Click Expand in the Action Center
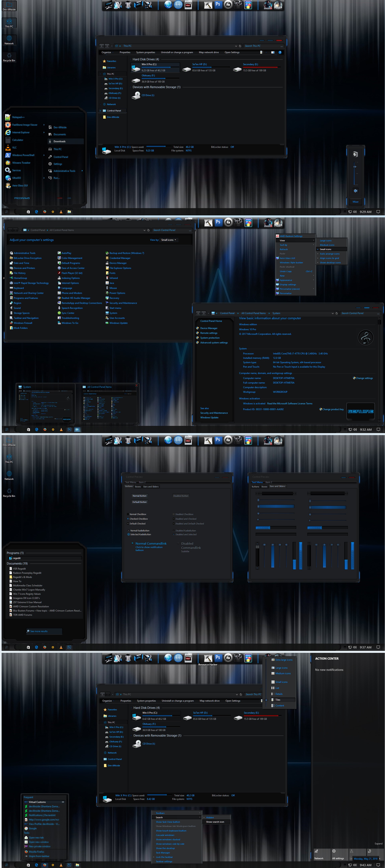 (x=378, y=844)
